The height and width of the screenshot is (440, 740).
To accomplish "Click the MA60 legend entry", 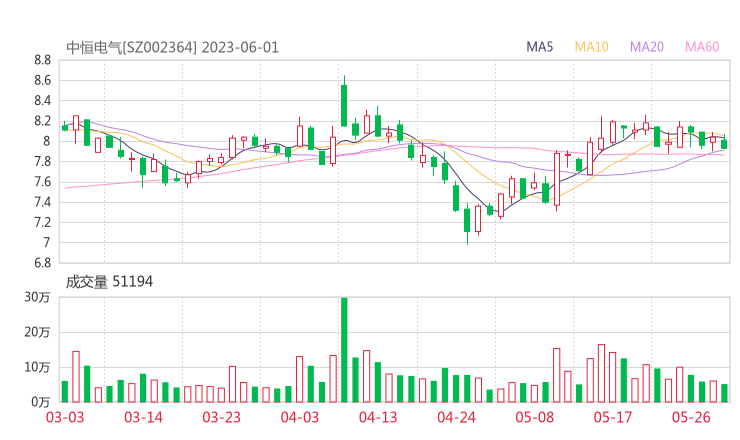I will point(702,47).
